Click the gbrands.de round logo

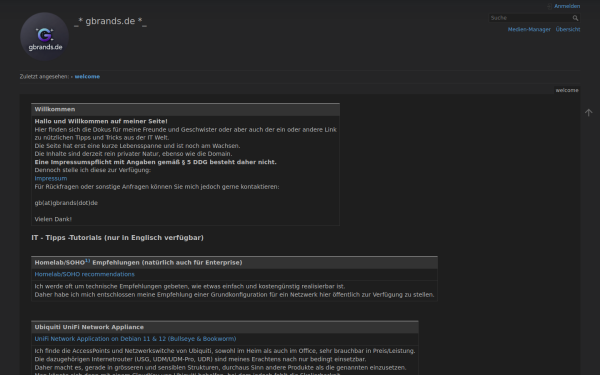point(44,37)
